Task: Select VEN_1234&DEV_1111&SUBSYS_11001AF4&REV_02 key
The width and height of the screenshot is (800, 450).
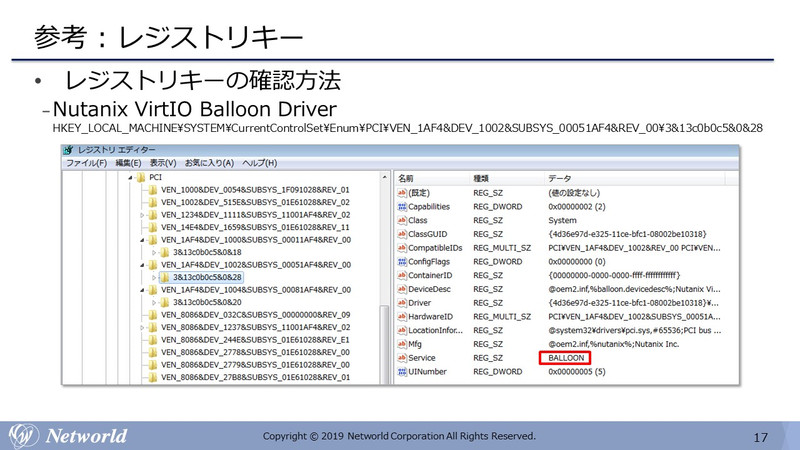Action: (256, 215)
